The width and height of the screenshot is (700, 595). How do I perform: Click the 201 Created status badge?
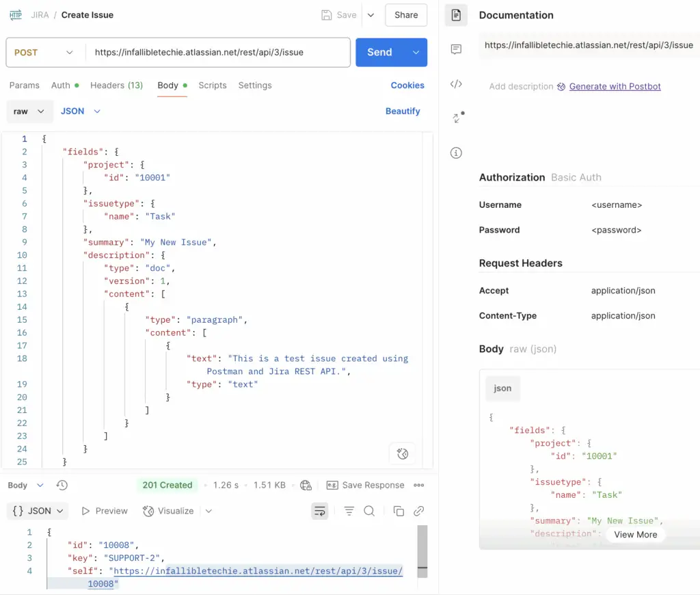(167, 485)
